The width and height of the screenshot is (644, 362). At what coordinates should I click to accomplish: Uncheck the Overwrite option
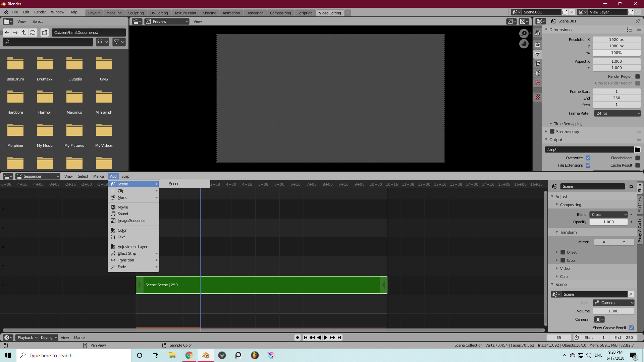click(588, 158)
